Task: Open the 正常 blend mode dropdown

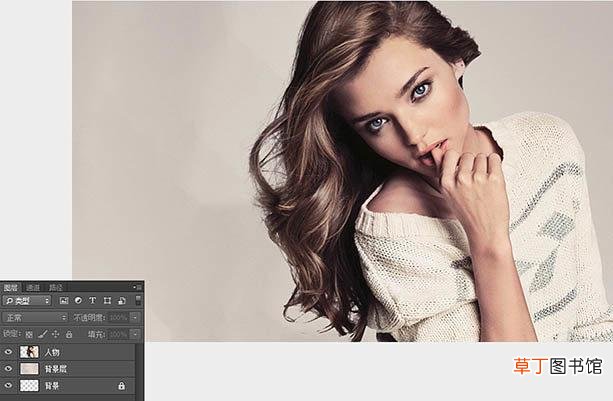Action: click(35, 317)
